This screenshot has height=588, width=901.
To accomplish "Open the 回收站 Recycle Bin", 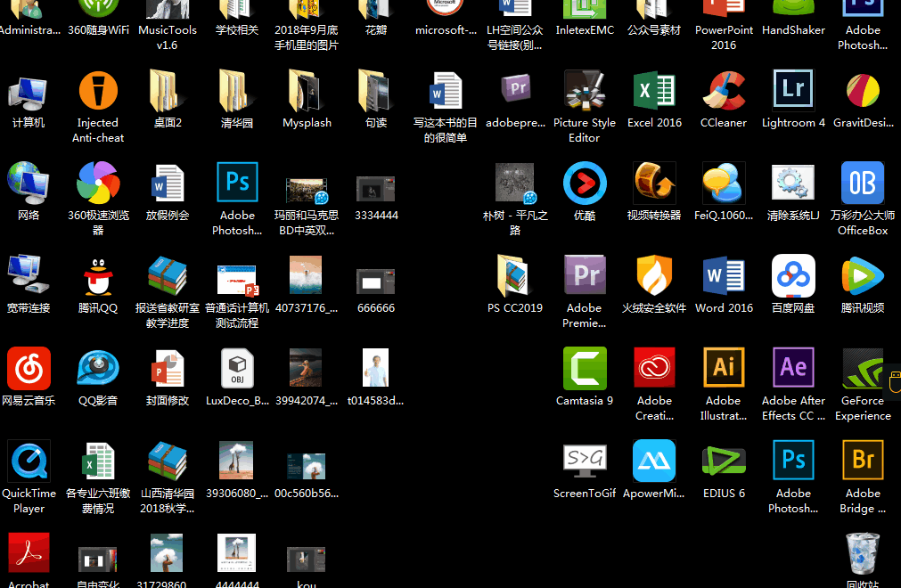I will (863, 553).
